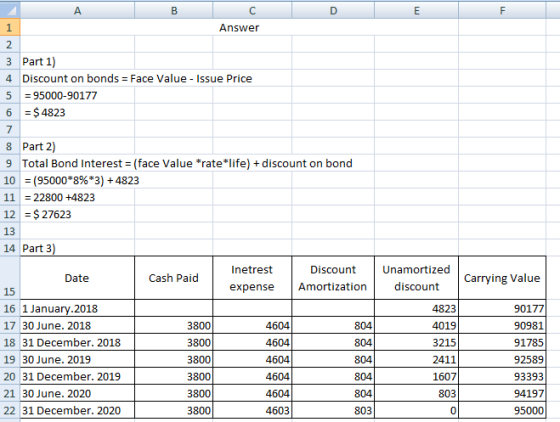560x422 pixels.
Task: Click the 'Cash Paid' table header cell
Action: (x=174, y=277)
